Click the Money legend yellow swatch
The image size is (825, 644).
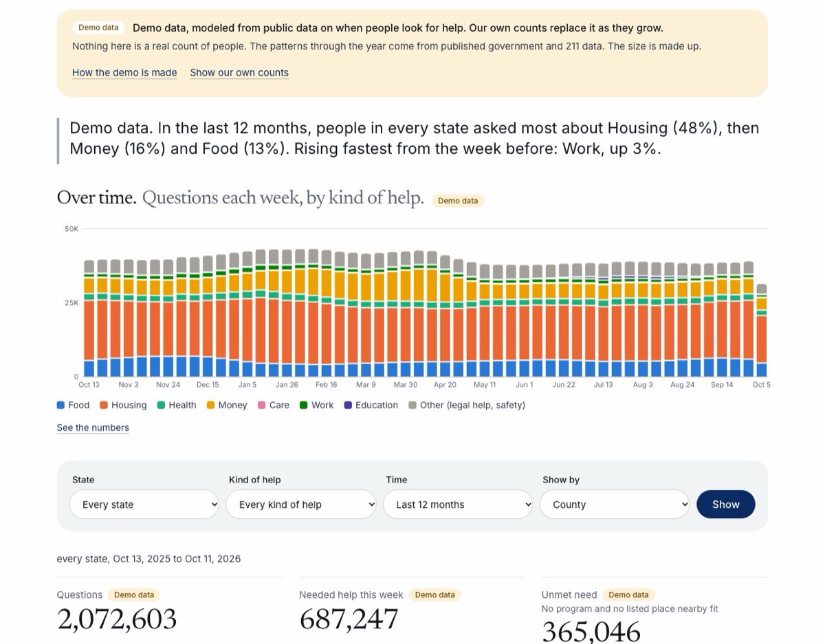(211, 406)
